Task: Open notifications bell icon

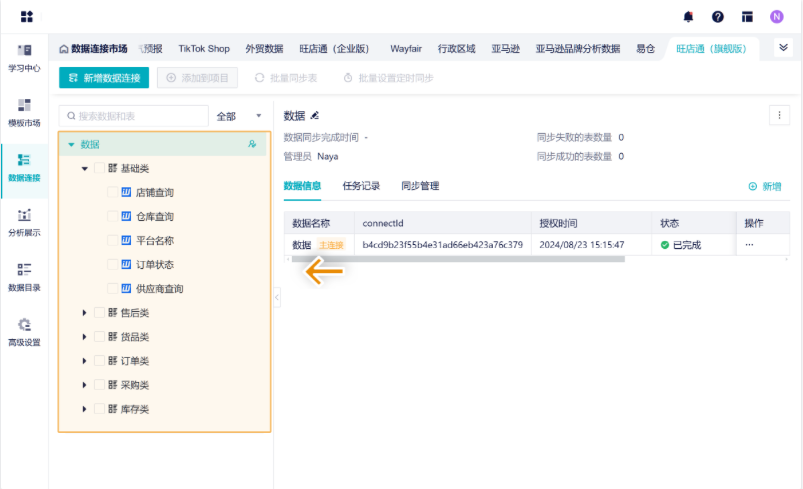Action: (688, 17)
